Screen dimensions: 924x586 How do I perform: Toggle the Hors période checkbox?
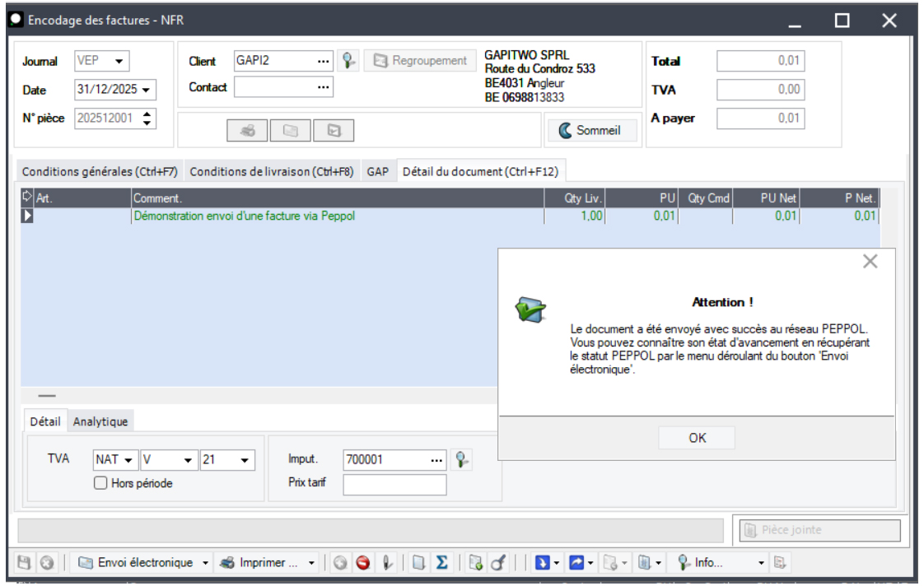pyautogui.click(x=101, y=484)
